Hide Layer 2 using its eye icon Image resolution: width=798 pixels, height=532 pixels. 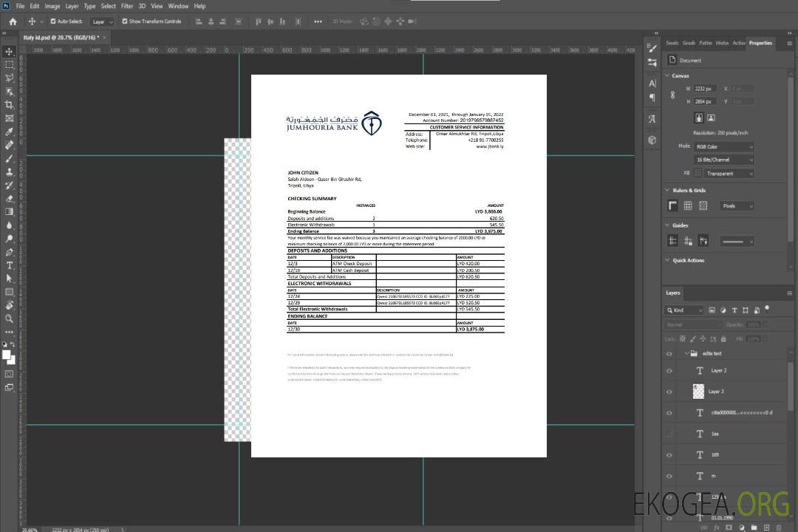pyautogui.click(x=669, y=371)
